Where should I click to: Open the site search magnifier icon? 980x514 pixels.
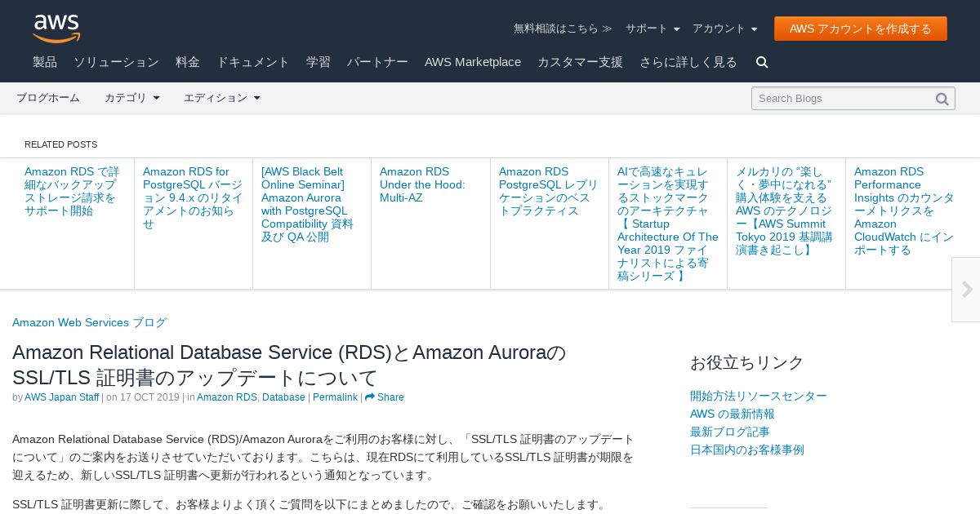762,62
